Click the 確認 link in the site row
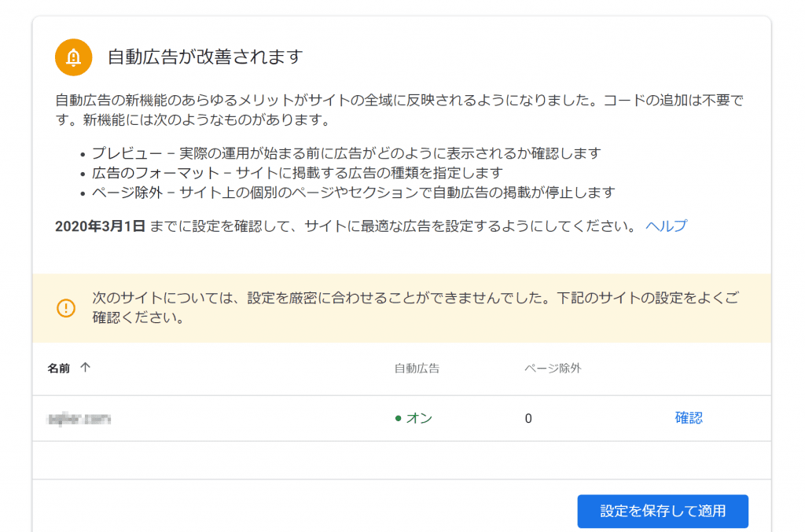The width and height of the screenshot is (805, 532). coord(688,418)
